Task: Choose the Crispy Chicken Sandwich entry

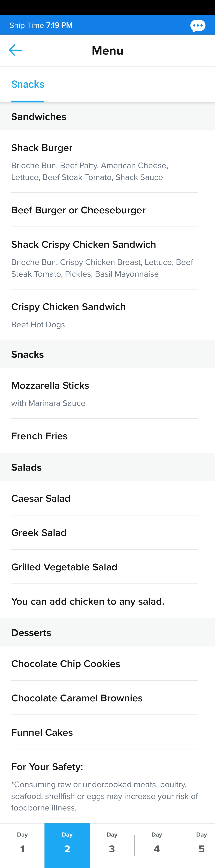Action: (x=107, y=315)
